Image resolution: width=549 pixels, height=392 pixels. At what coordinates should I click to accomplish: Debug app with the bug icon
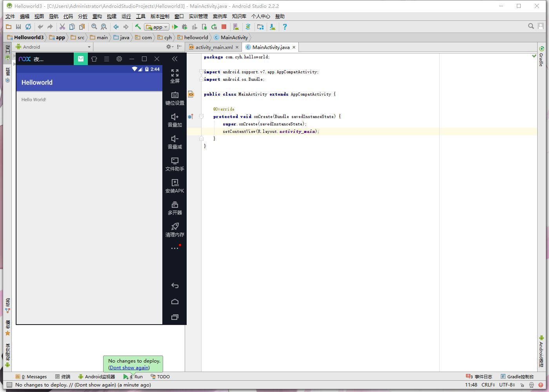185,27
